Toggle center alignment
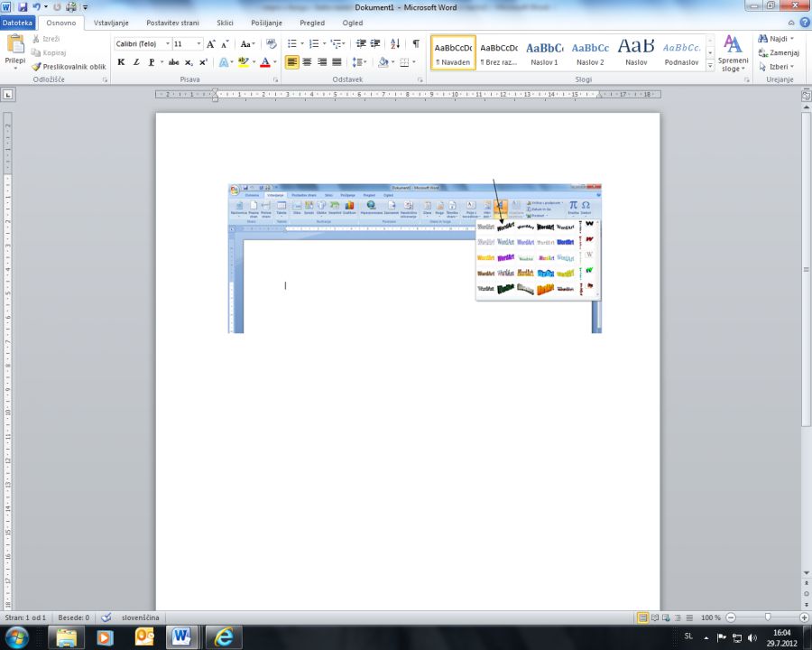 pos(307,62)
